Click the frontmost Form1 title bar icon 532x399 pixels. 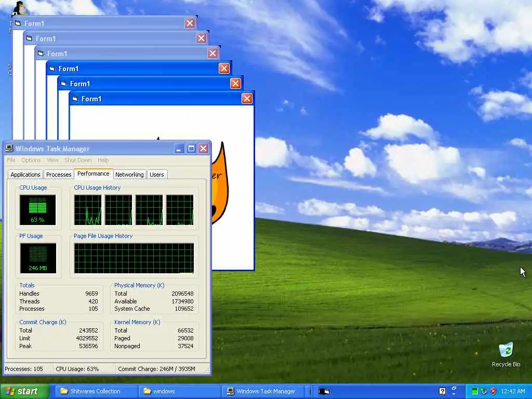(x=75, y=99)
